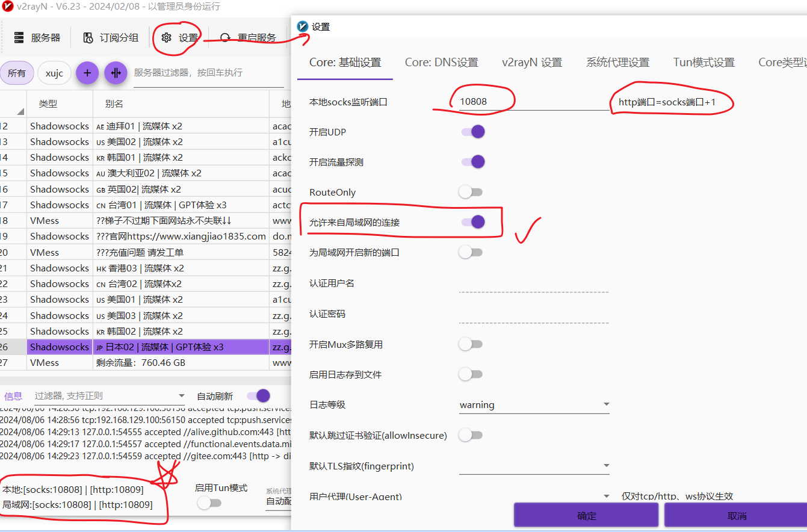
Task: Click the socks port field showing 10808
Action: [x=534, y=102]
